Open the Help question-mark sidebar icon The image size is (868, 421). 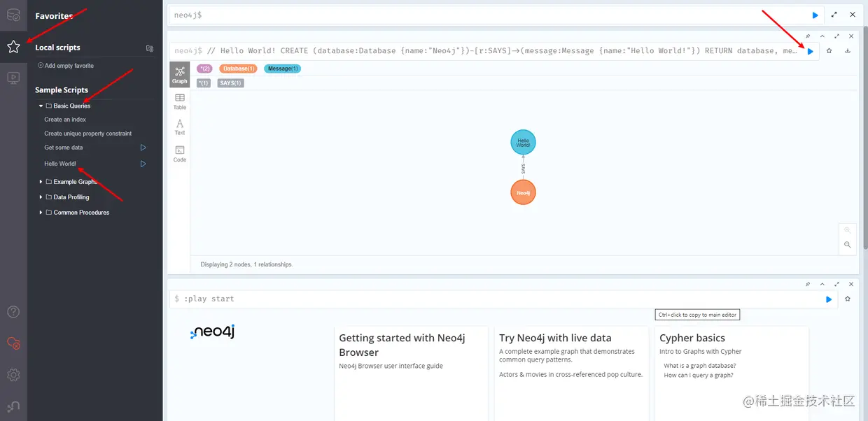click(x=13, y=312)
